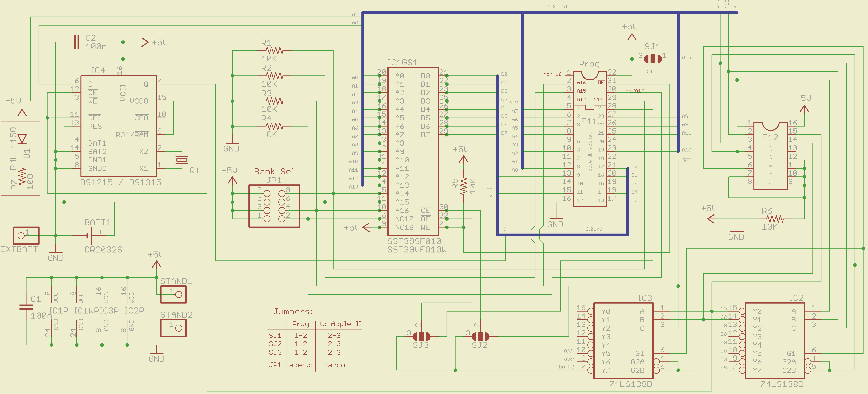Click the STAND2 pad box
Screen dimensions: 868x394
point(173,328)
